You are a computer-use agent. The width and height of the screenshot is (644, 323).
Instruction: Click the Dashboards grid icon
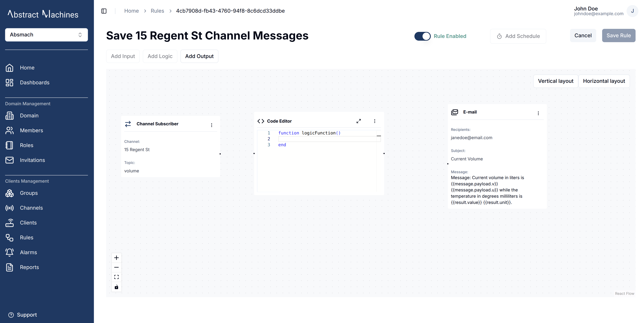pos(9,82)
